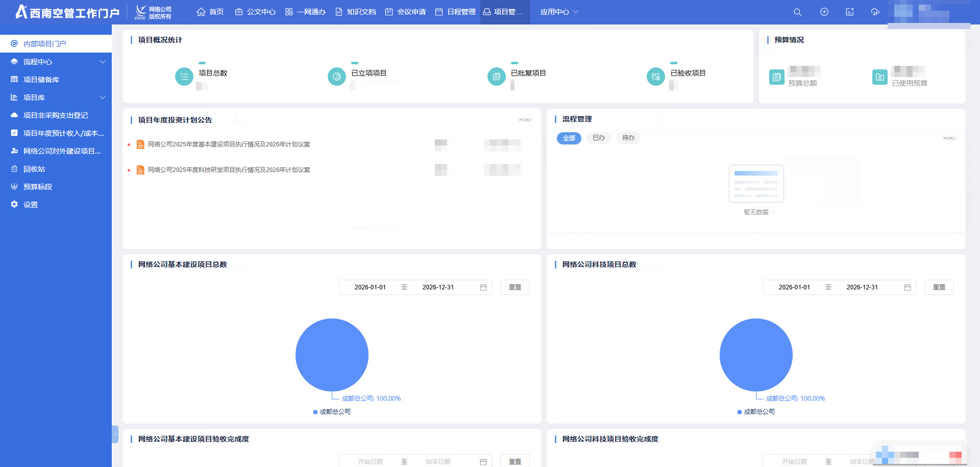This screenshot has height=467, width=980.
Task: Open 日程管理 in the top navigation
Action: pyautogui.click(x=455, y=12)
